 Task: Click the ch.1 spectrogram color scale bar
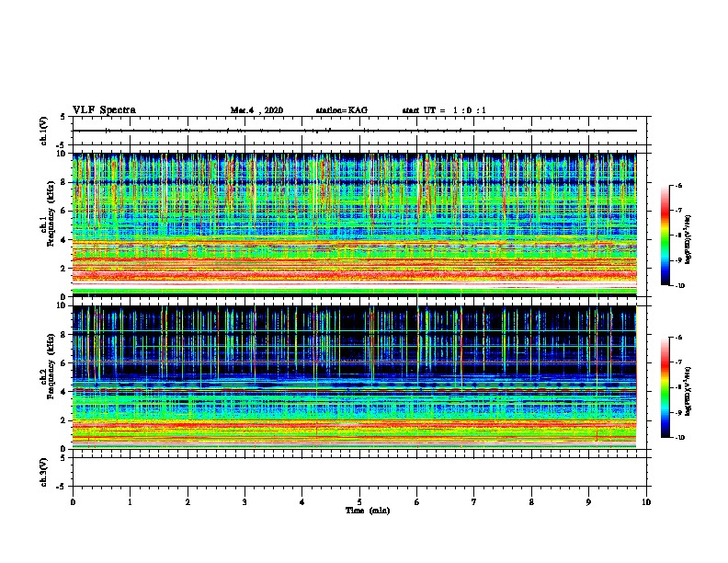click(665, 236)
